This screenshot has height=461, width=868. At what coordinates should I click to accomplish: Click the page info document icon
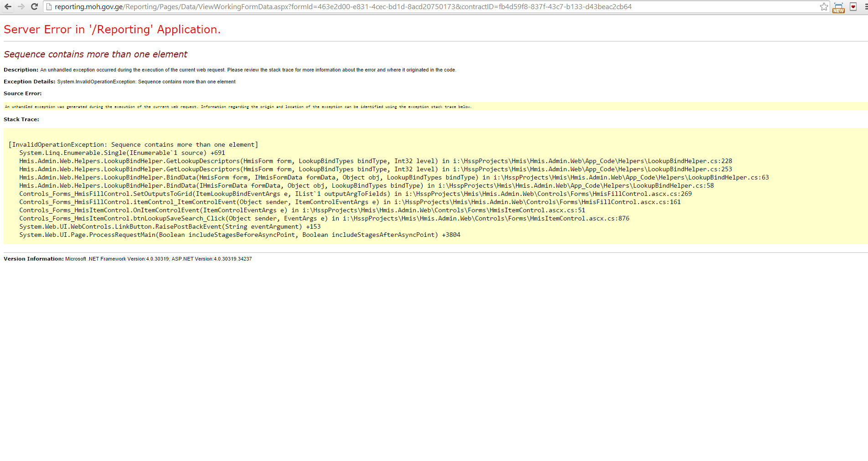click(49, 7)
